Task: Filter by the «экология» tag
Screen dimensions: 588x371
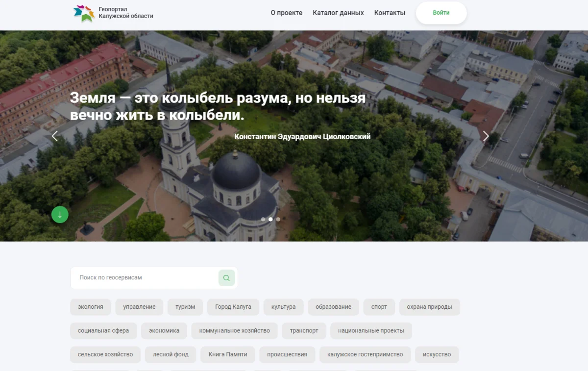Action: tap(90, 307)
